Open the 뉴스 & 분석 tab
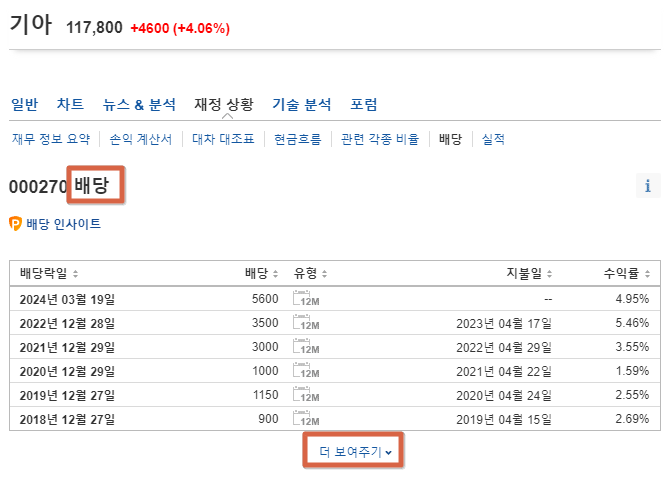 pyautogui.click(x=139, y=104)
